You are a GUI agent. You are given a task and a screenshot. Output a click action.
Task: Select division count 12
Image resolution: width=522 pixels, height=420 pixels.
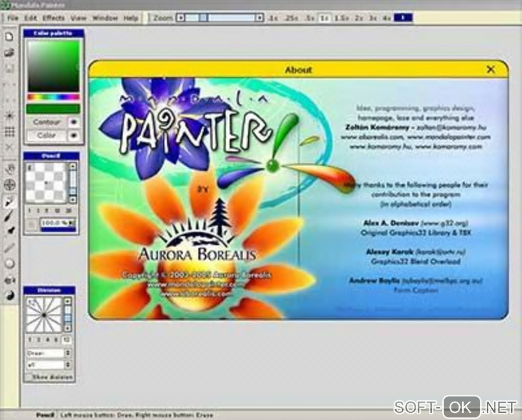tap(66, 340)
